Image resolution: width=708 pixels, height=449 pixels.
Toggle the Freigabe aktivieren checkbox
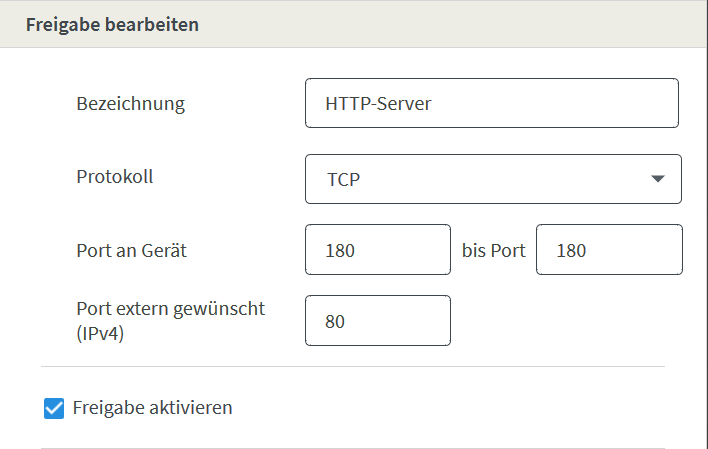coord(54,408)
